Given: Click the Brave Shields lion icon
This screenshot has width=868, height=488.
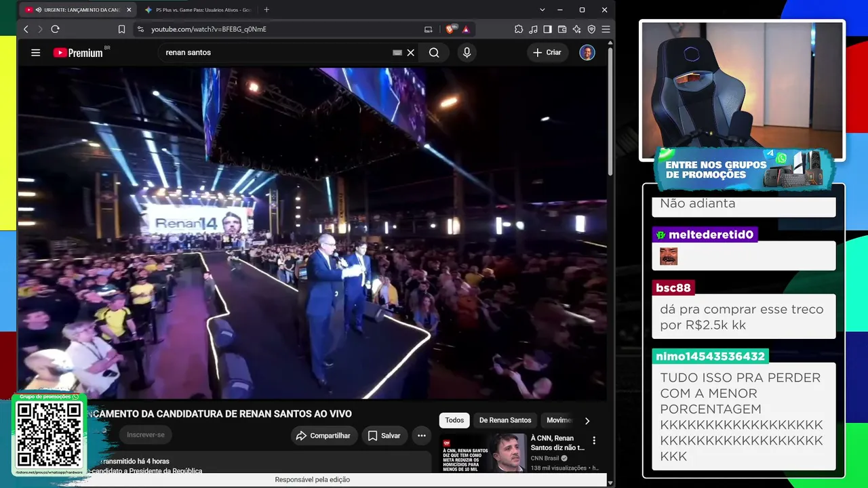Looking at the screenshot, I should coord(450,29).
